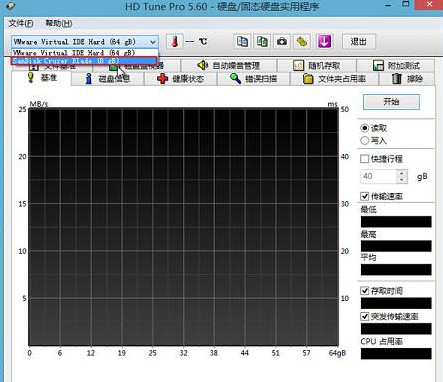
Task: Choose SanDisk Cruzer Blade drive entry
Action: (x=84, y=61)
